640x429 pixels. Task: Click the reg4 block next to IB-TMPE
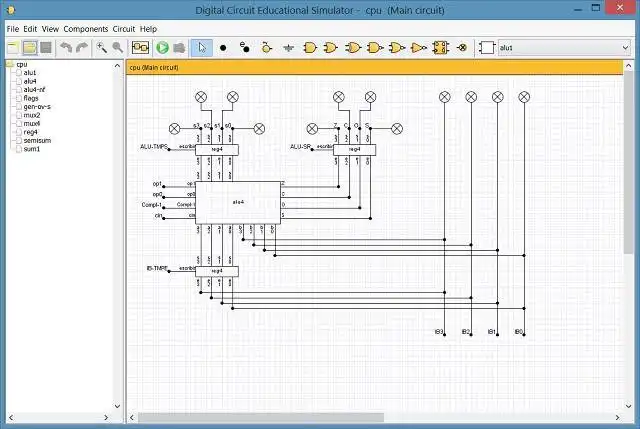coord(217,271)
